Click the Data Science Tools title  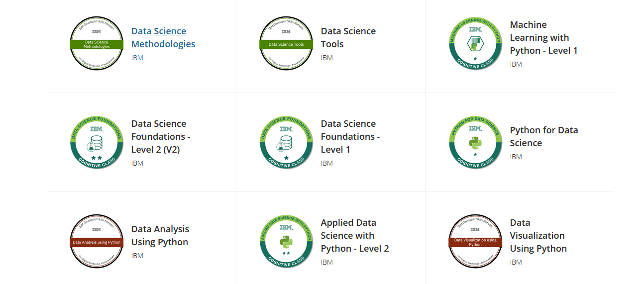point(348,38)
